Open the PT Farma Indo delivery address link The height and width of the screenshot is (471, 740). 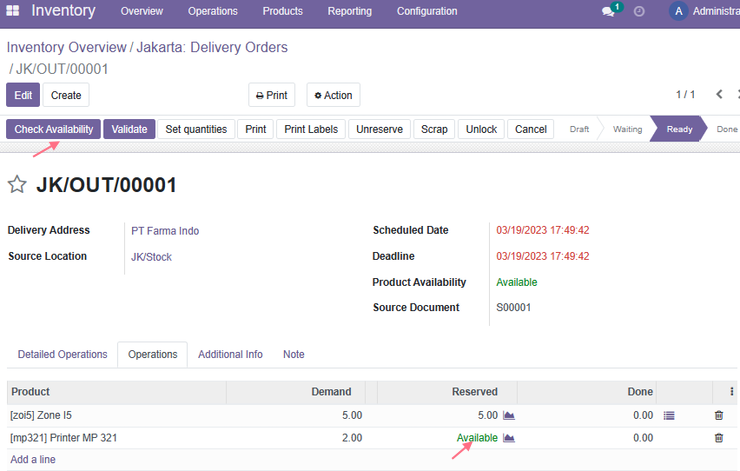[x=165, y=231]
